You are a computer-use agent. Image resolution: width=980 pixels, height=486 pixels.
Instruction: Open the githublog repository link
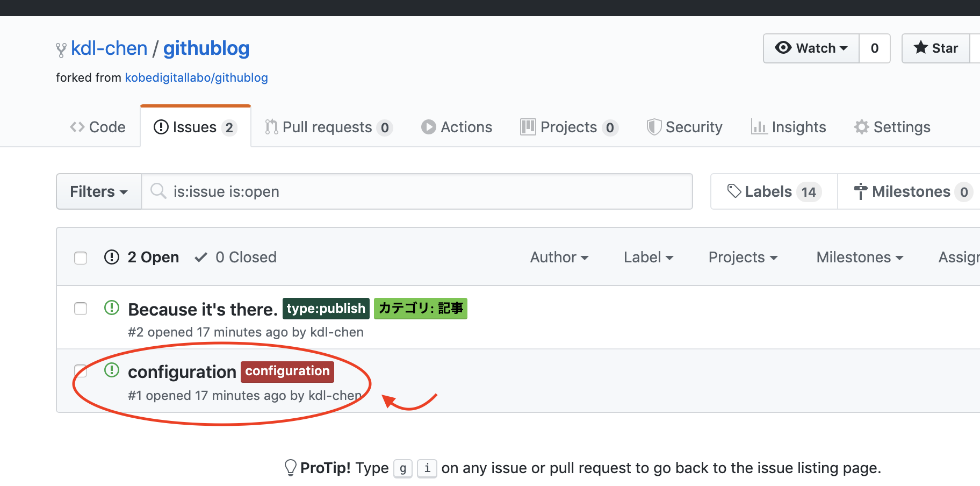tap(206, 48)
